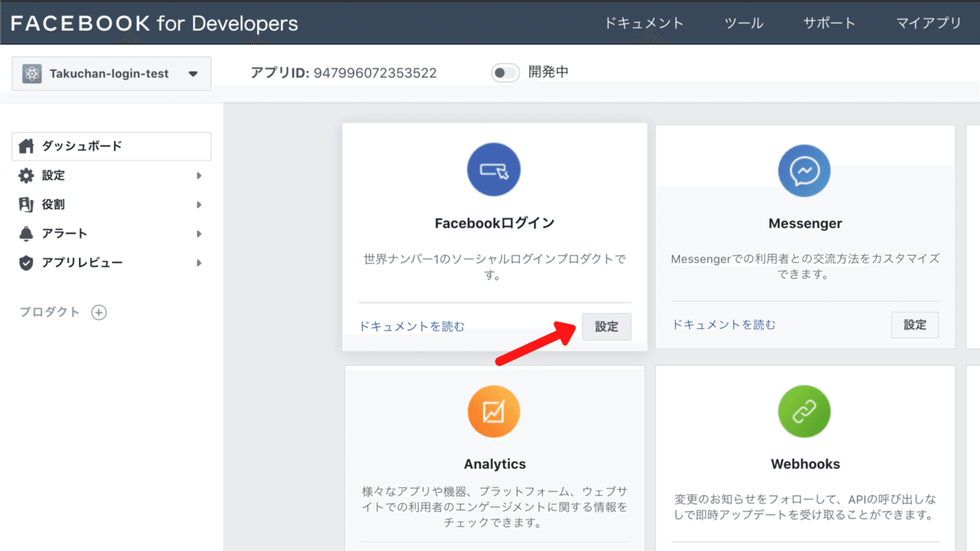Click the プロダクト section label
This screenshot has height=551, width=980.
pos(50,312)
